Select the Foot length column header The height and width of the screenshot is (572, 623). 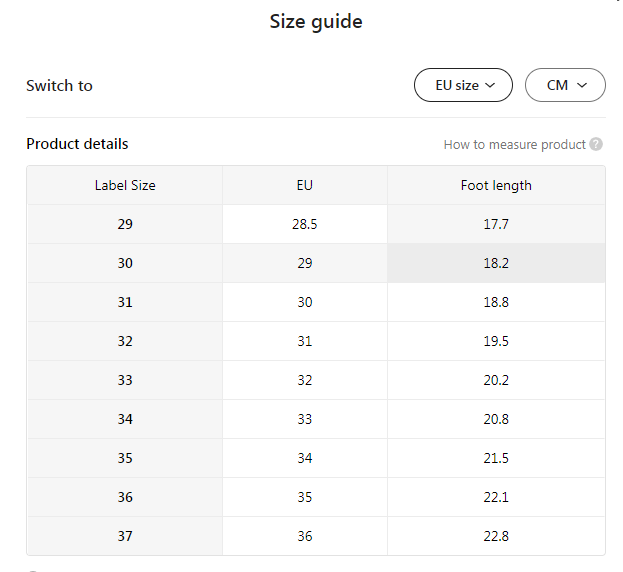point(496,185)
